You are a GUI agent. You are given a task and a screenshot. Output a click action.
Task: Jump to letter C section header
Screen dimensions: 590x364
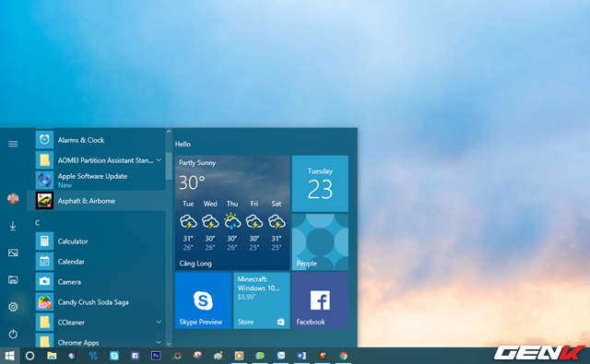click(x=37, y=223)
